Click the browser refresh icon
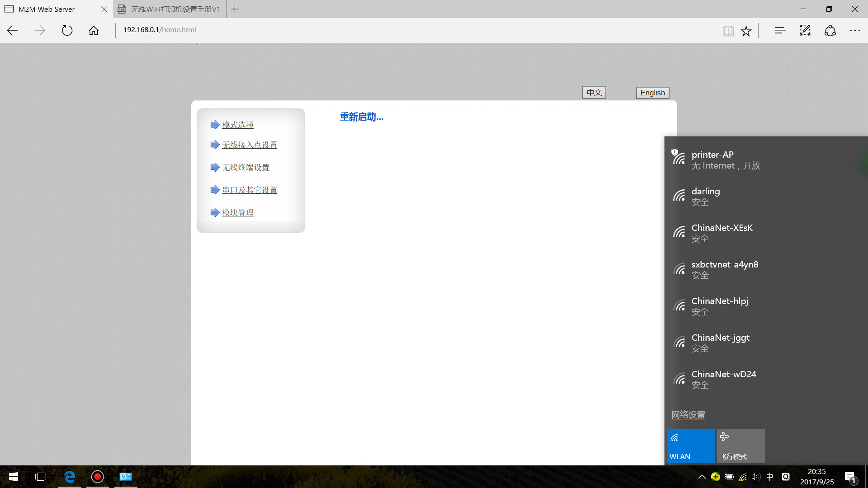This screenshot has height=488, width=868. point(67,30)
